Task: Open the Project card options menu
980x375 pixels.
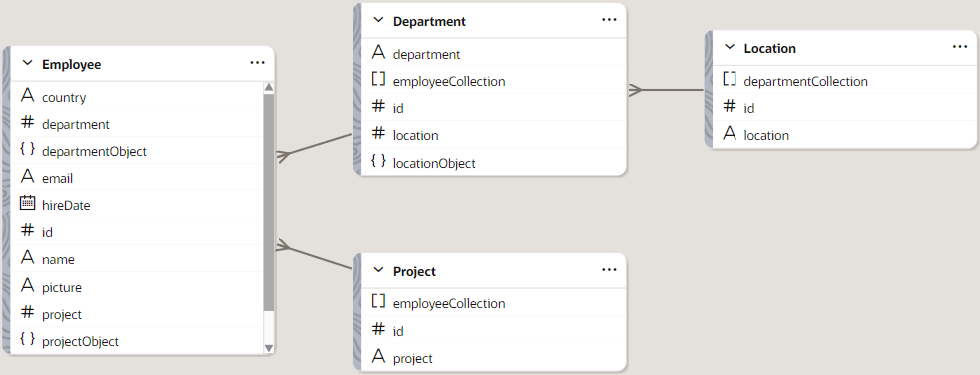Action: click(609, 270)
